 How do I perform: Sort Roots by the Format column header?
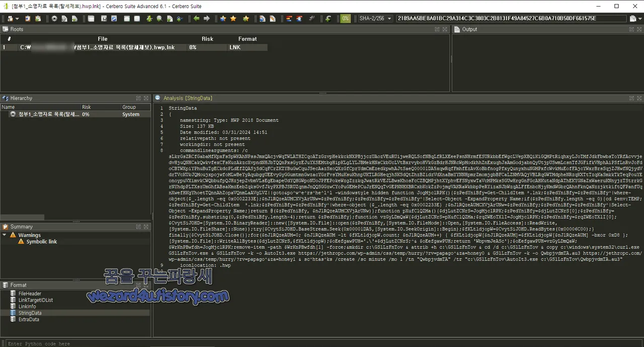click(248, 39)
